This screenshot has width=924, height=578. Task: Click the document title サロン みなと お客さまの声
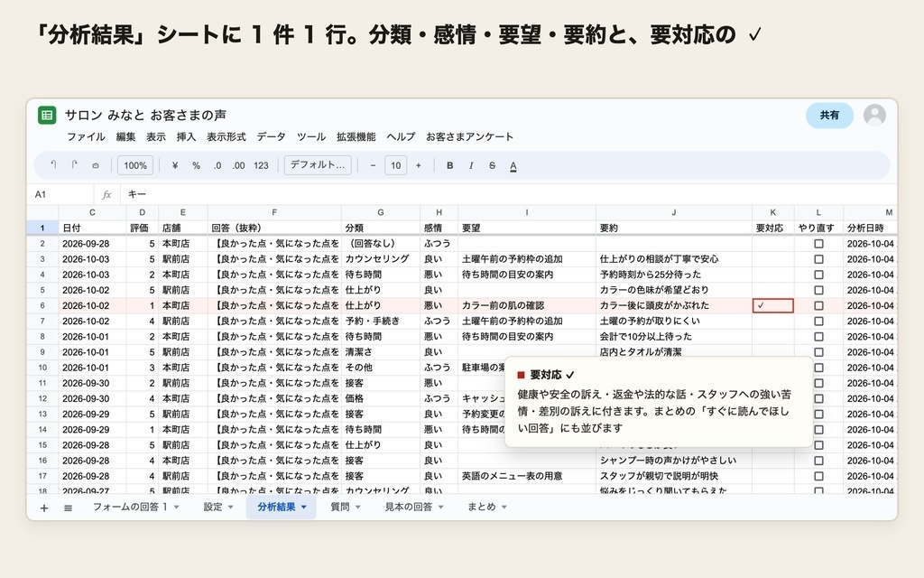tap(145, 115)
